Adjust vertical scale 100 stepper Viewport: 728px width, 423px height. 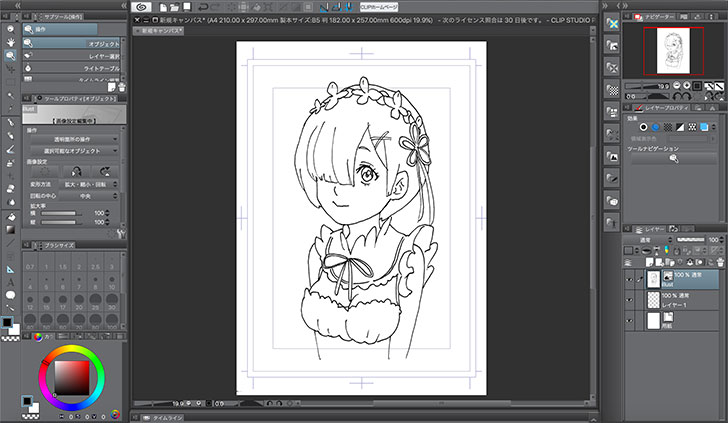108,222
